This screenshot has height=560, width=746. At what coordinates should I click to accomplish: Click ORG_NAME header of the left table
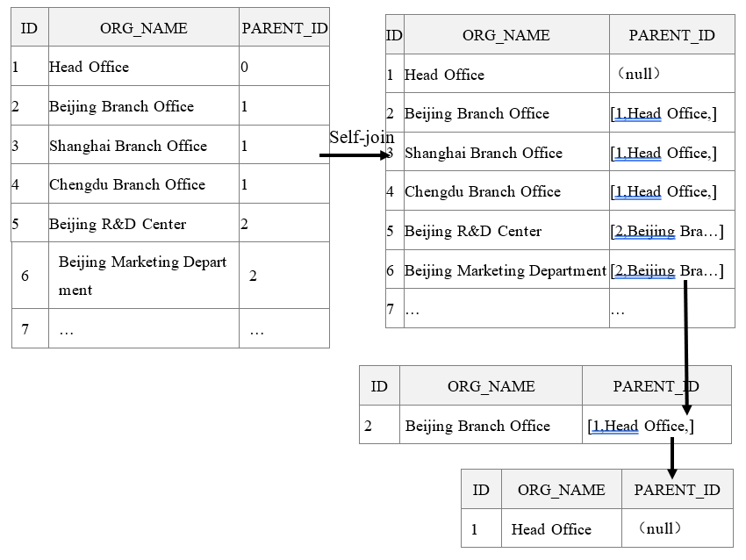click(x=143, y=28)
